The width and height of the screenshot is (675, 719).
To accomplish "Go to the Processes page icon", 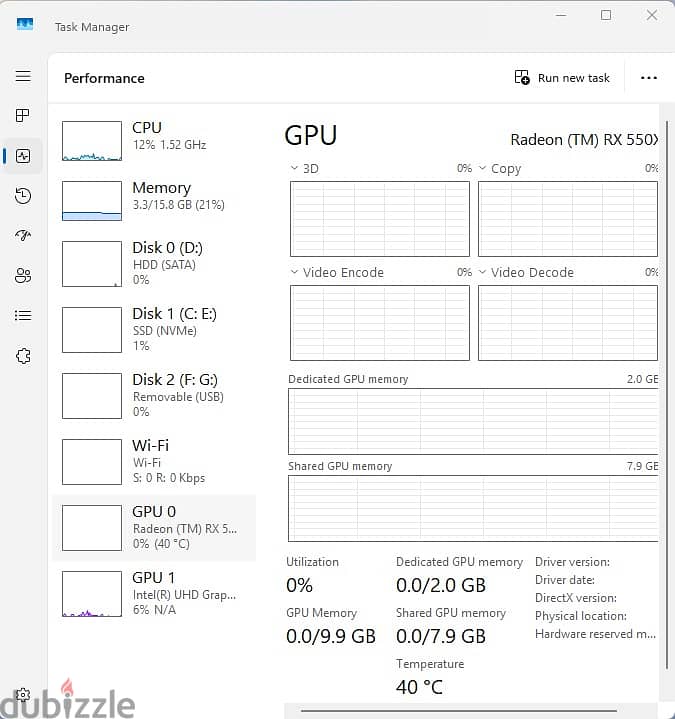I will [23, 116].
